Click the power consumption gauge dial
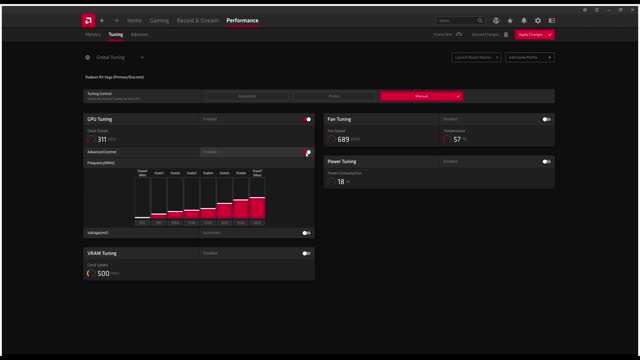Screen dimensions: 640x360 click(x=331, y=182)
